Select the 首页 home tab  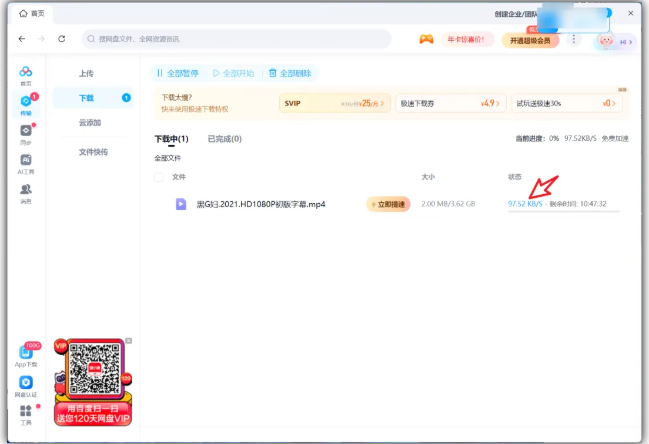pos(32,14)
